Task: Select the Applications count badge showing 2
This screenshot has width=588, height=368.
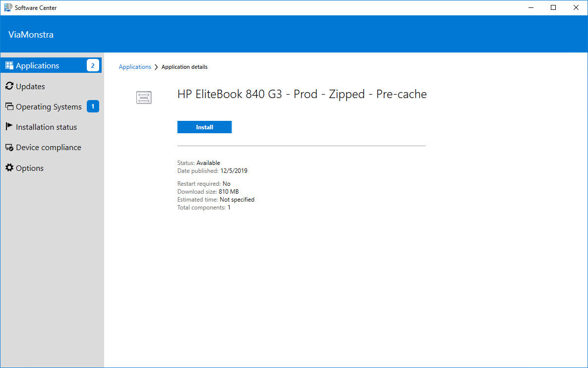Action: pos(93,65)
